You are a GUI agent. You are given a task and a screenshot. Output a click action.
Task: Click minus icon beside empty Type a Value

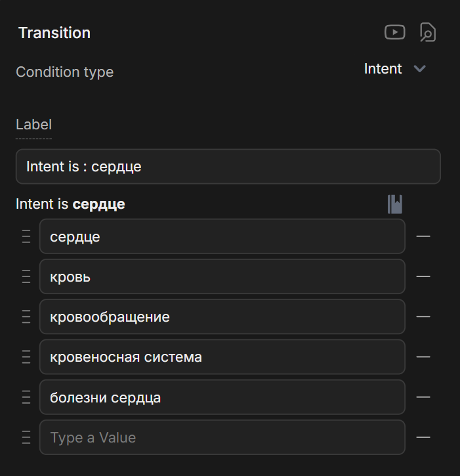(x=423, y=437)
